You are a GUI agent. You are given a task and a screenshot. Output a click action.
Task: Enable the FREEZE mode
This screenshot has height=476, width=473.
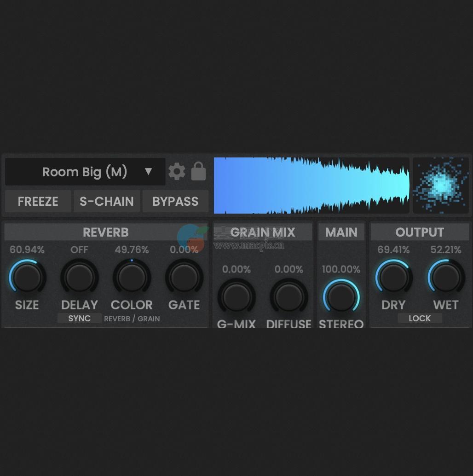click(x=38, y=201)
